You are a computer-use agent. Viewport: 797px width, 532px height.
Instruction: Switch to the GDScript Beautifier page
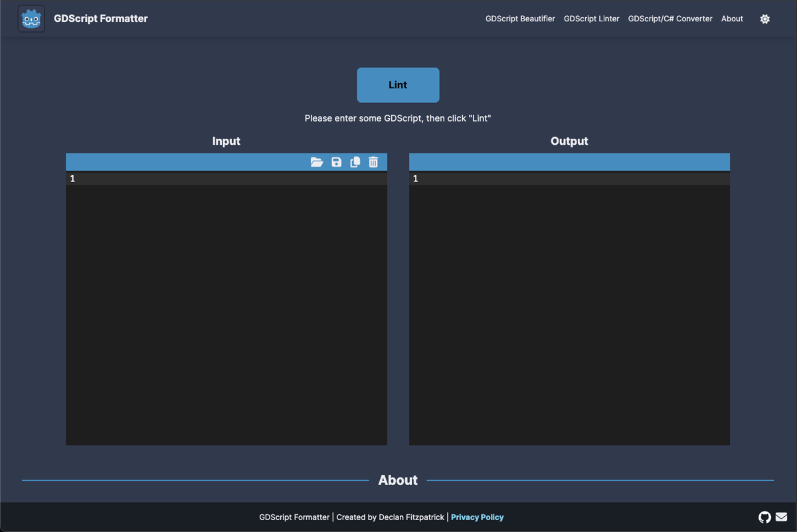tap(520, 19)
